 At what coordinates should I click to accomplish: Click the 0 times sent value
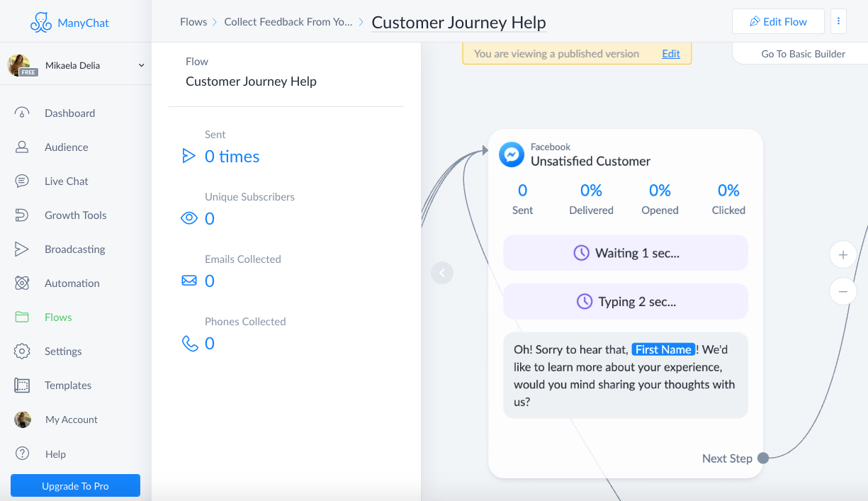tap(232, 156)
